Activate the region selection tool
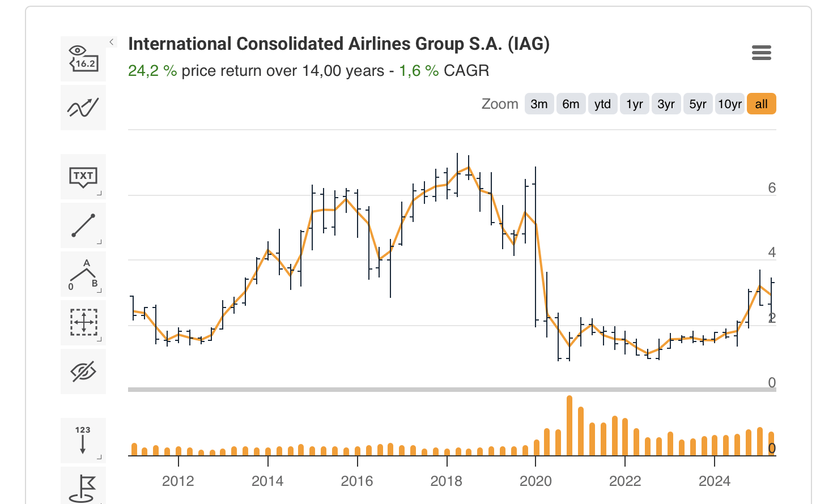Image resolution: width=816 pixels, height=504 pixels. 83,323
